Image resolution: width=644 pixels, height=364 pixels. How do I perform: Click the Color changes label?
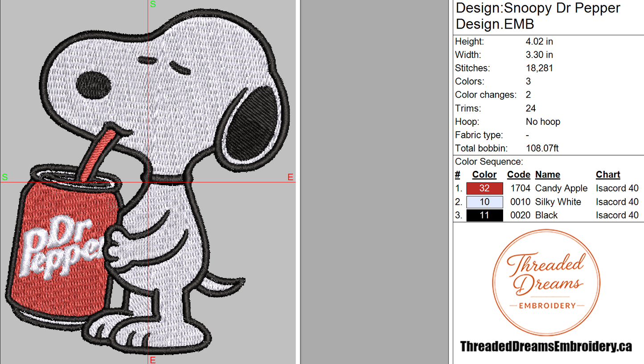[486, 95]
